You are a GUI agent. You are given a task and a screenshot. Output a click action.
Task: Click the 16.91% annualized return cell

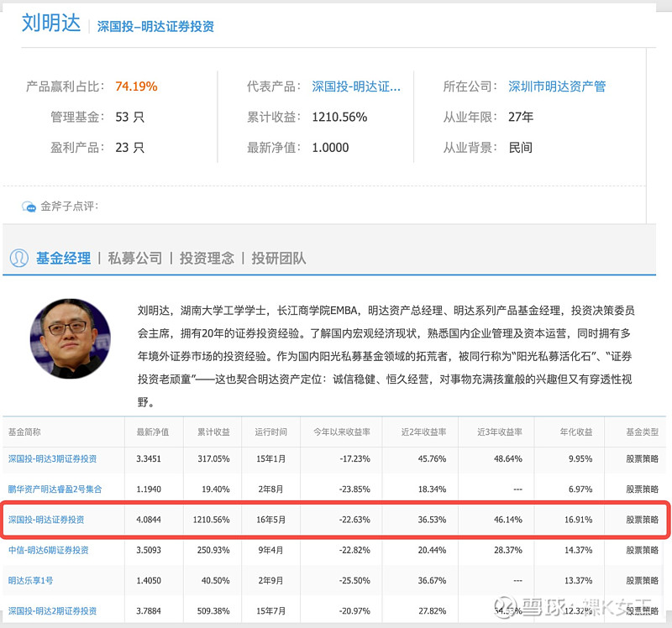tap(579, 520)
